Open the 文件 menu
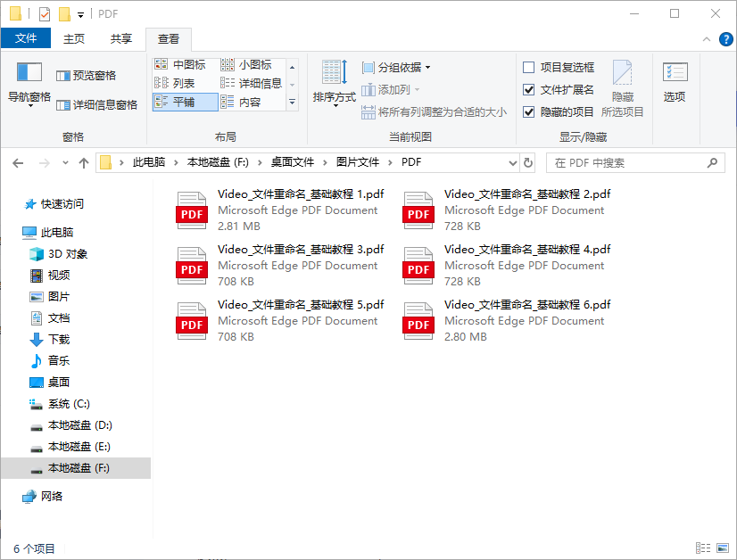The width and height of the screenshot is (737, 560). (26, 38)
